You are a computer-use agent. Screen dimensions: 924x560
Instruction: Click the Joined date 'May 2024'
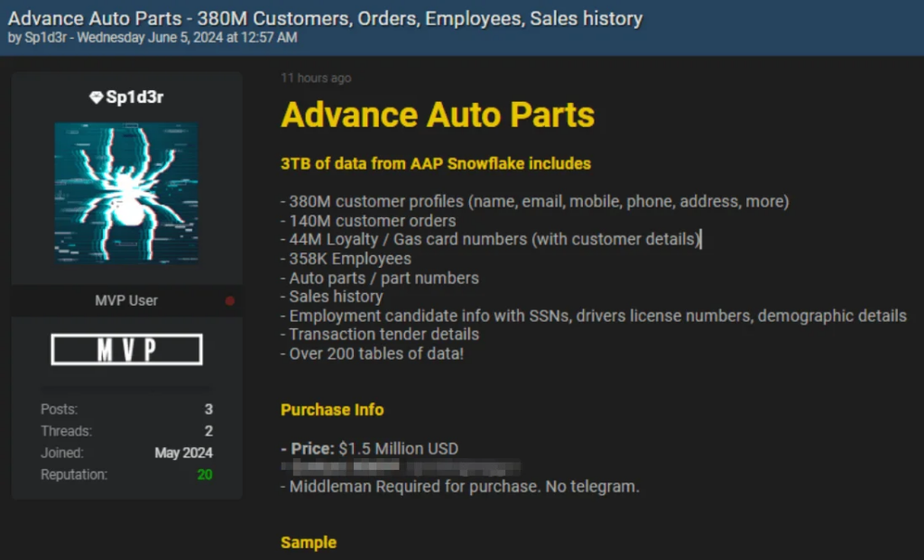pos(183,453)
